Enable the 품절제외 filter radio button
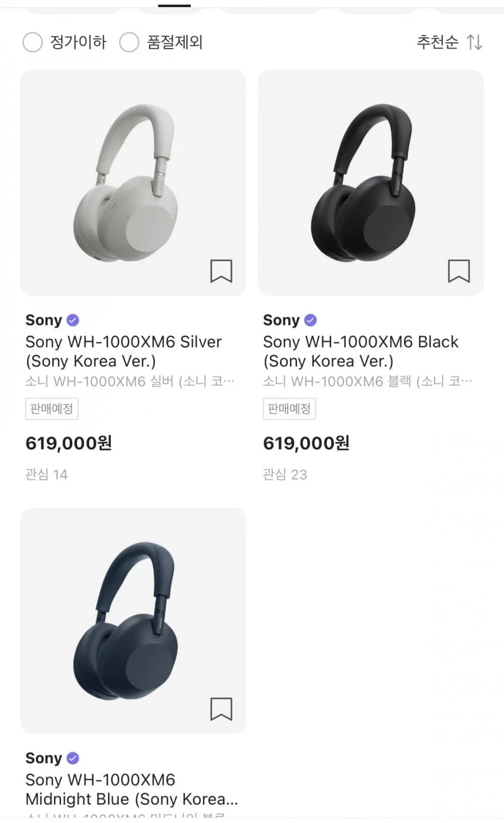 pos(129,42)
